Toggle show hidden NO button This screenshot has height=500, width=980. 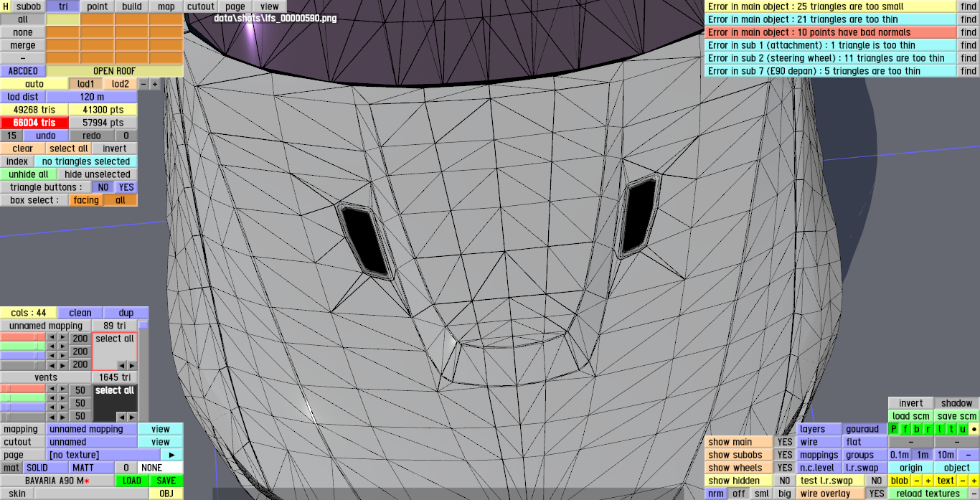785,481
